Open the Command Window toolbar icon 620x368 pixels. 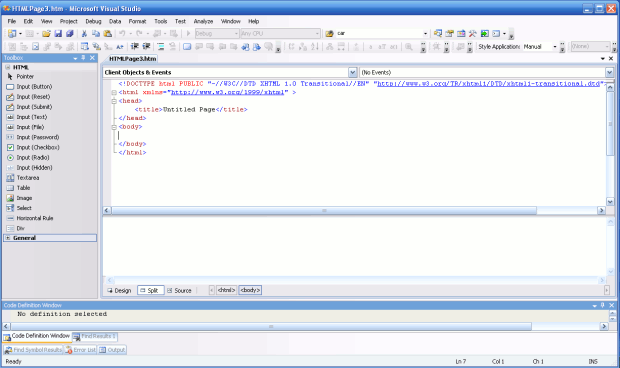(x=496, y=34)
